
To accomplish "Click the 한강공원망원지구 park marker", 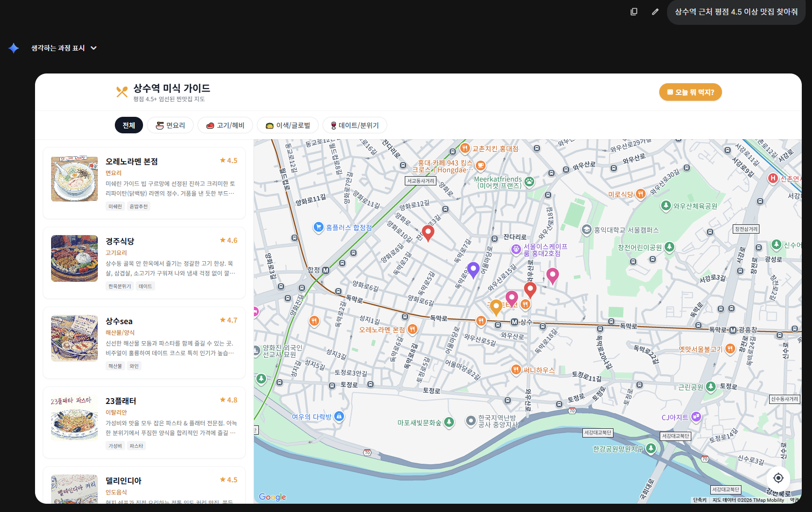I will (x=650, y=448).
